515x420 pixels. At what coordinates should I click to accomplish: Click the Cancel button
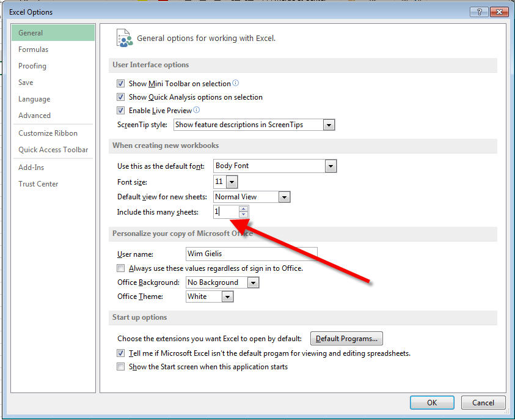(483, 403)
